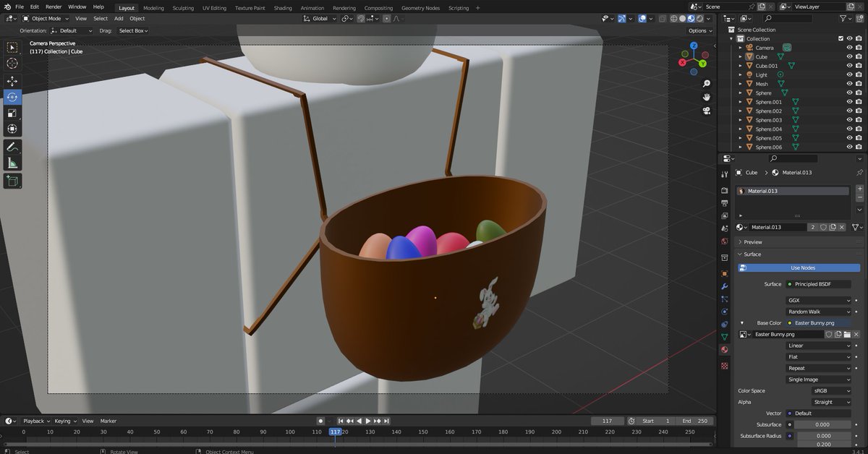Open the Random Walk subsurface dropdown

(x=819, y=312)
